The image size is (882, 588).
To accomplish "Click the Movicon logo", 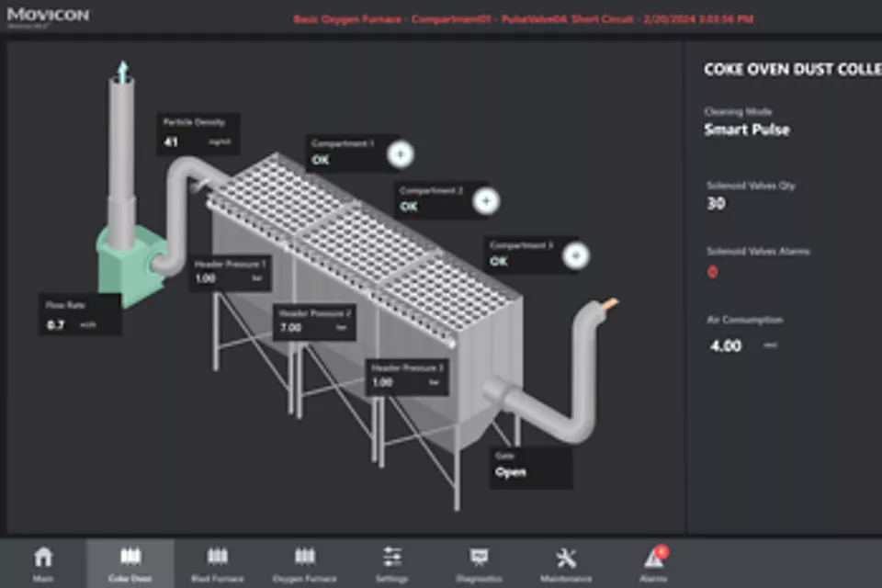I will (48, 16).
